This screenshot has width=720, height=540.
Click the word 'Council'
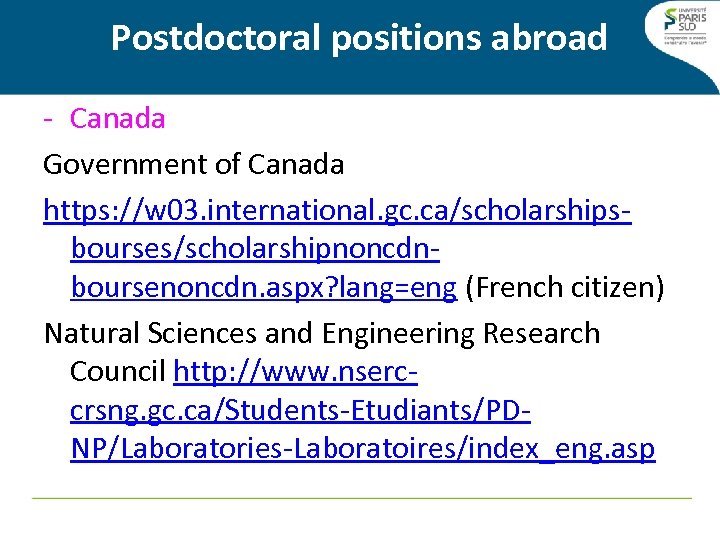118,373
